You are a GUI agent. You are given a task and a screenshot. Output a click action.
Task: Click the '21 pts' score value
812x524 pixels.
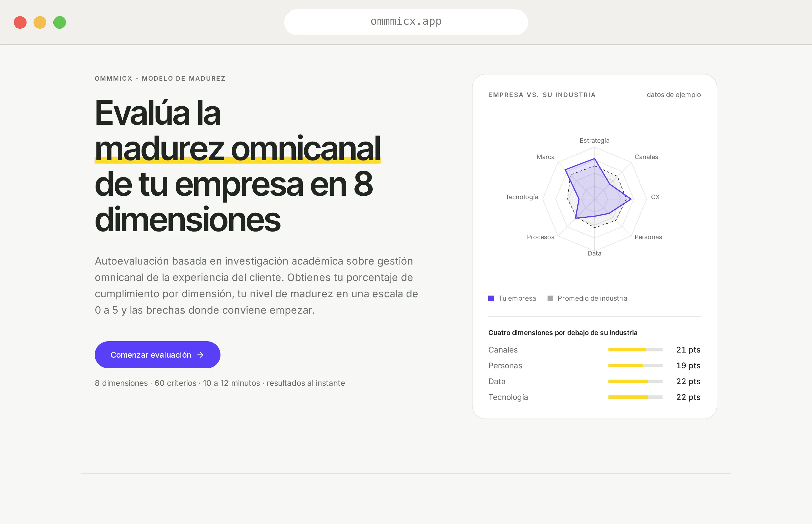(x=688, y=350)
